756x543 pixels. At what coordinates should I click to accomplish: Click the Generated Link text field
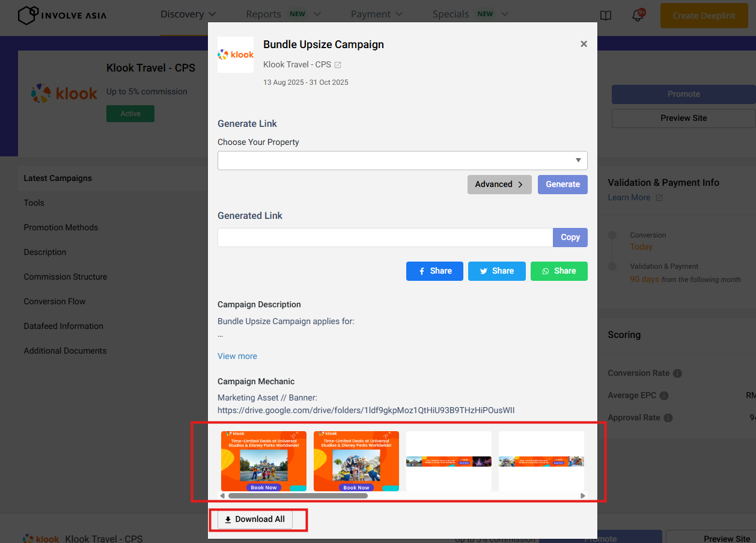385,238
